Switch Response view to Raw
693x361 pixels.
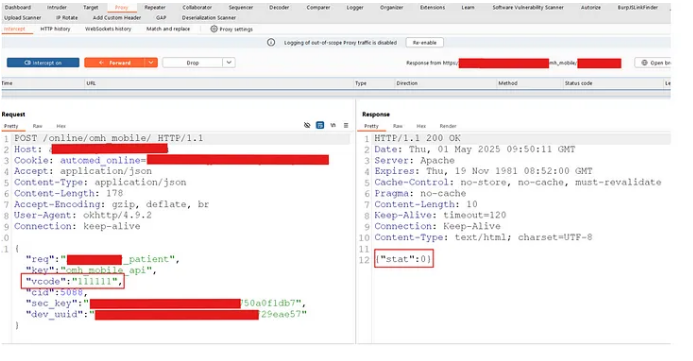click(x=398, y=126)
